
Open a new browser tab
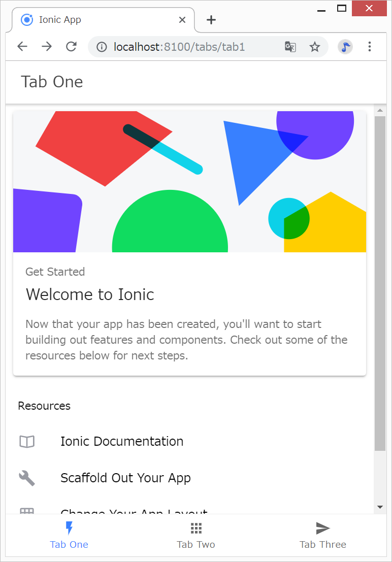pyautogui.click(x=211, y=20)
